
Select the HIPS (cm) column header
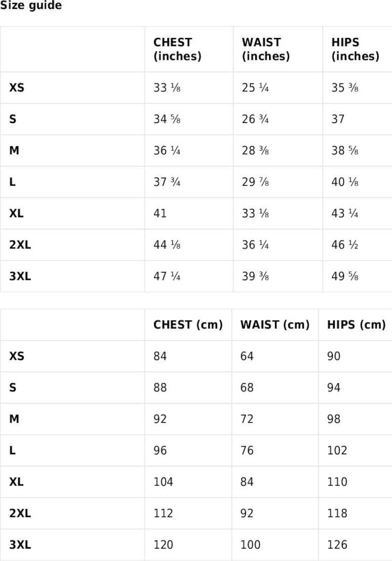coord(356,324)
